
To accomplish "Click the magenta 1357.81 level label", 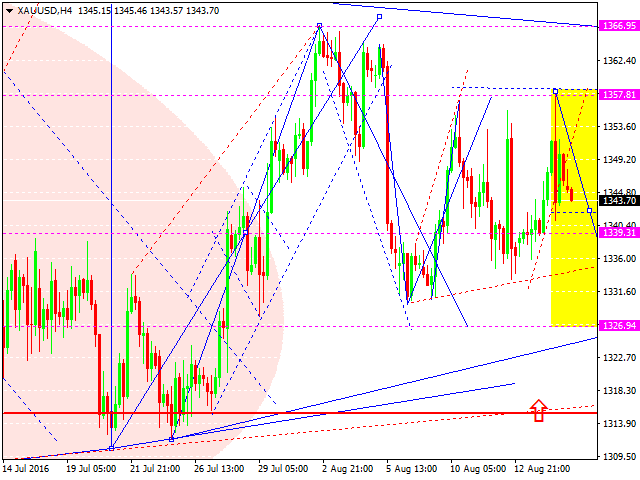I will coord(619,95).
